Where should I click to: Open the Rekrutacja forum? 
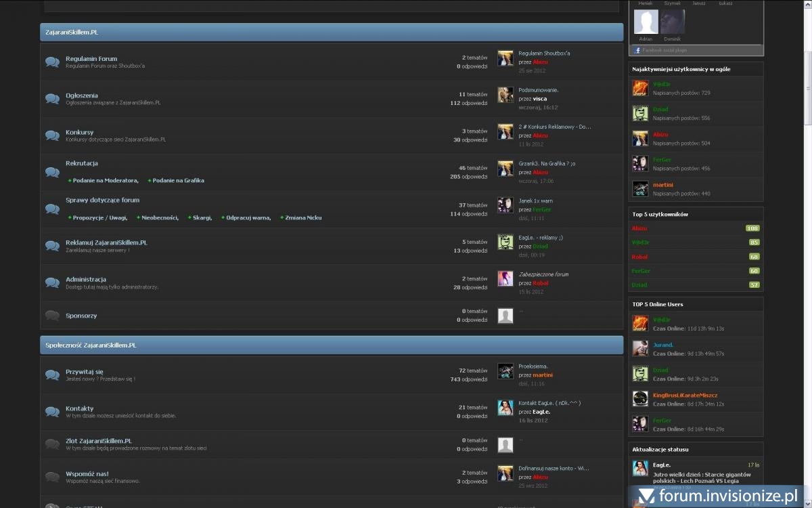82,163
